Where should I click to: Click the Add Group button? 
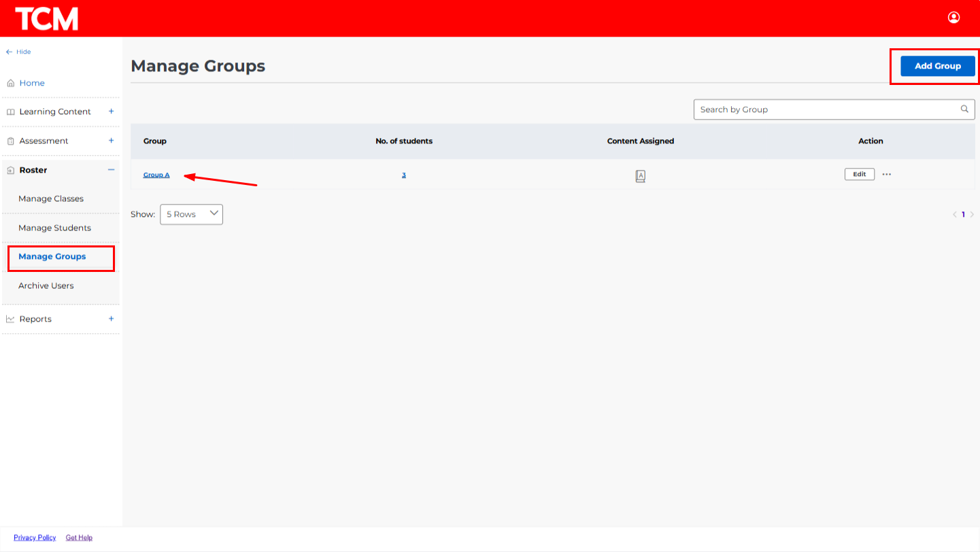[937, 66]
